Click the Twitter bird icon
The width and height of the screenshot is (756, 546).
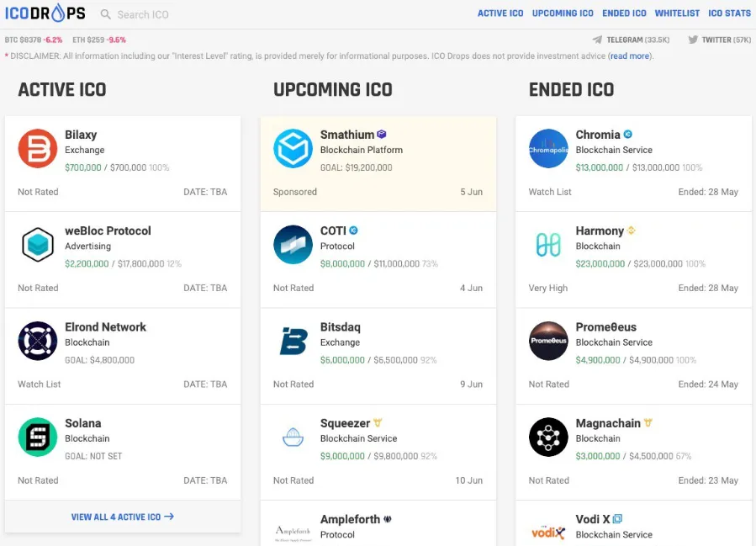click(693, 40)
